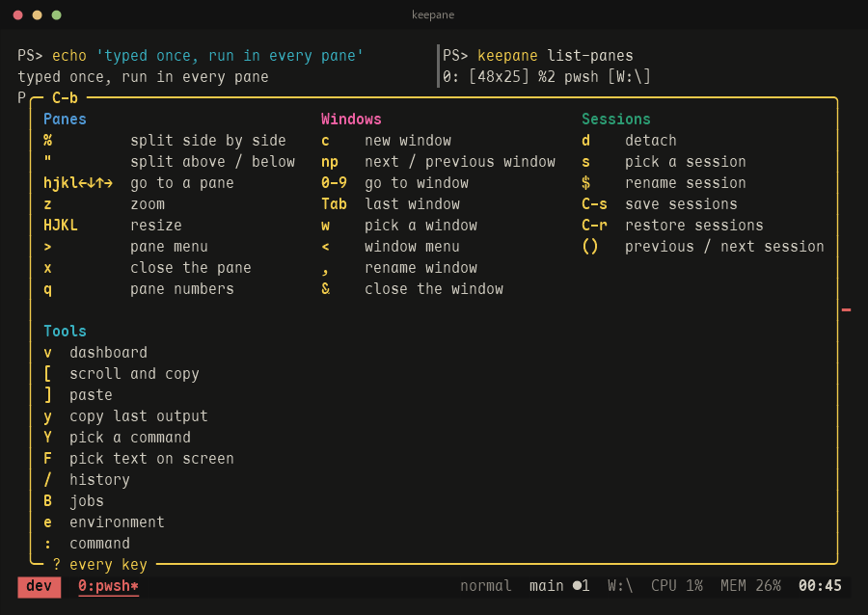This screenshot has height=615, width=868.
Task: Select 'save sessions' entry
Action: tap(681, 204)
